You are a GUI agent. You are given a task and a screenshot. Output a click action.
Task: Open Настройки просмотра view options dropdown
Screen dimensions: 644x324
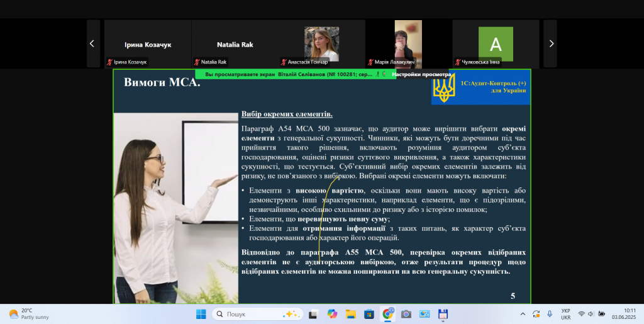421,74
